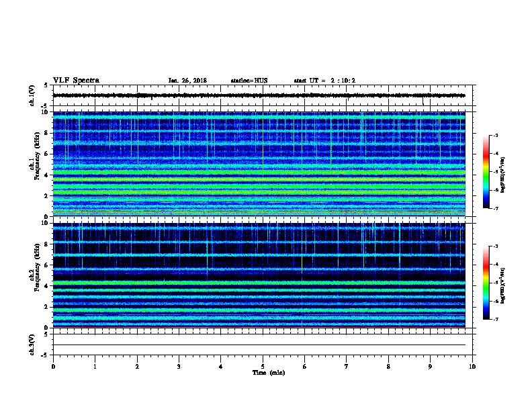Click inside the ch.1 spectrogram panel
The width and height of the screenshot is (532, 411).
click(259, 164)
